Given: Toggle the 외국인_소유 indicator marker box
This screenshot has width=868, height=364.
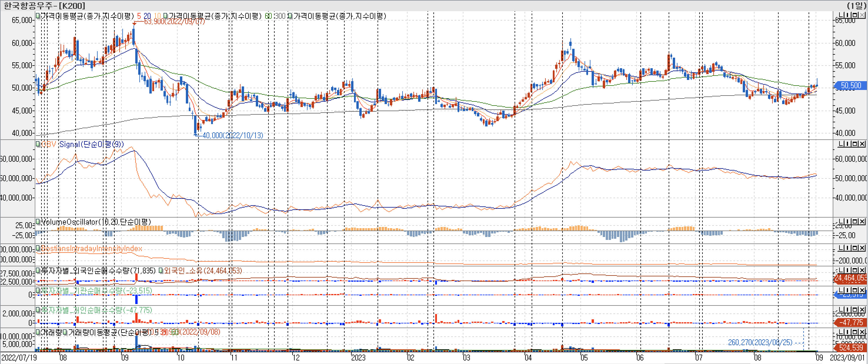Looking at the screenshot, I should tap(161, 270).
